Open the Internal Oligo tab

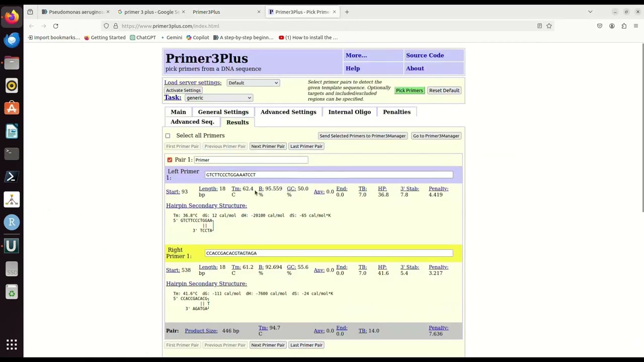pos(350,112)
